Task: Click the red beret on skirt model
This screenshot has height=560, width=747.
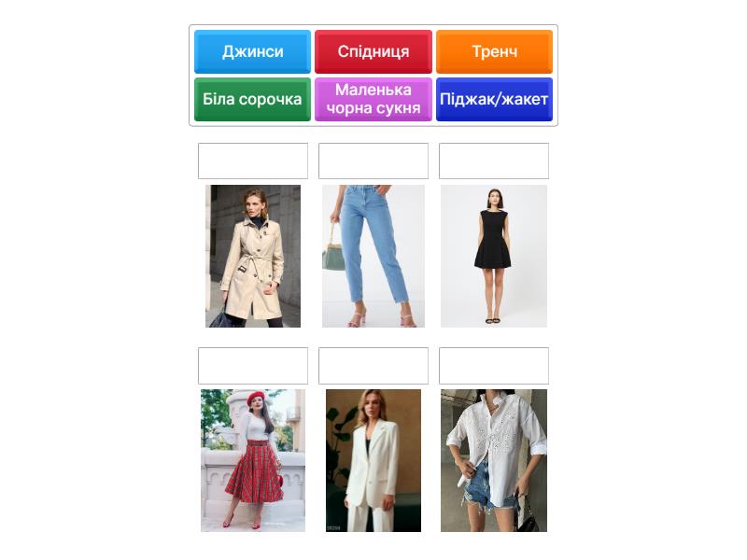Action: [x=256, y=398]
